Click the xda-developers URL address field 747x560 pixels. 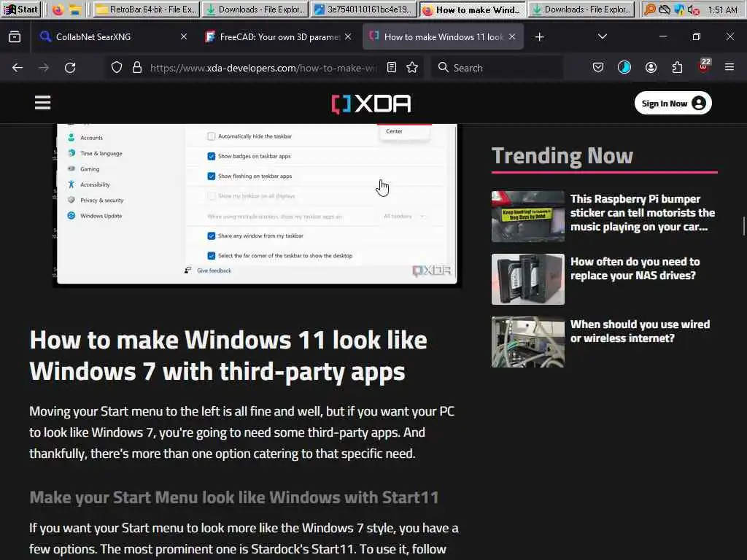263,68
